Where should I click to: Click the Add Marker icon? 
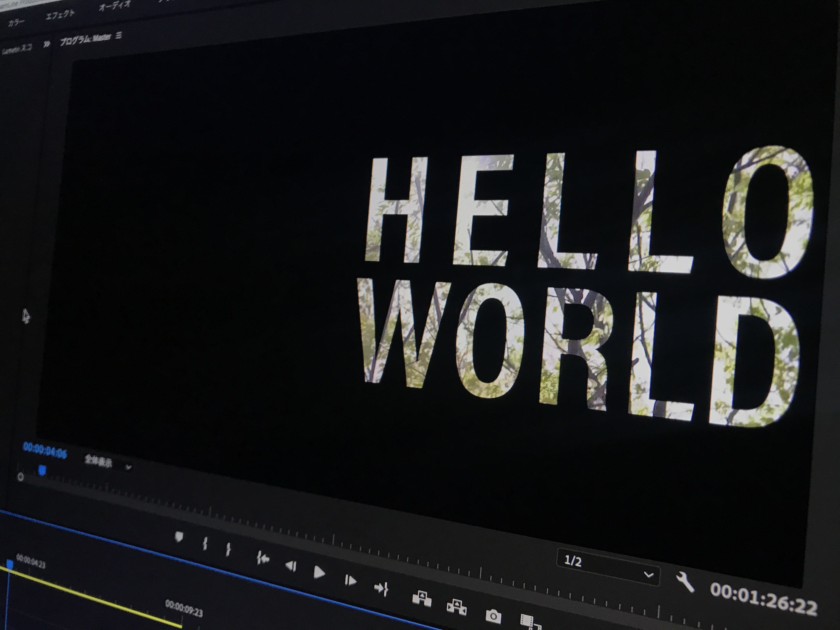pos(179,537)
